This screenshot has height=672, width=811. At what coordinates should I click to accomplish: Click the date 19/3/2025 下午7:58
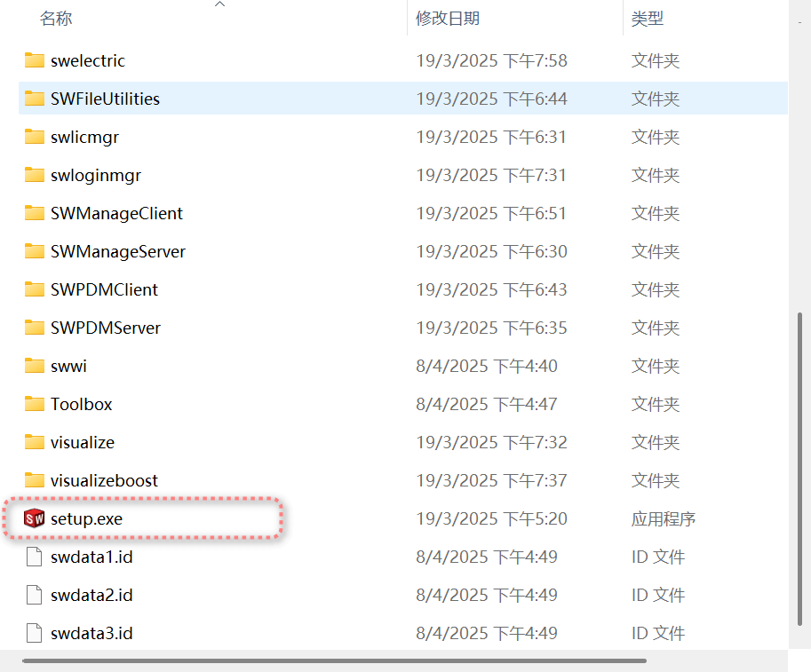[491, 60]
